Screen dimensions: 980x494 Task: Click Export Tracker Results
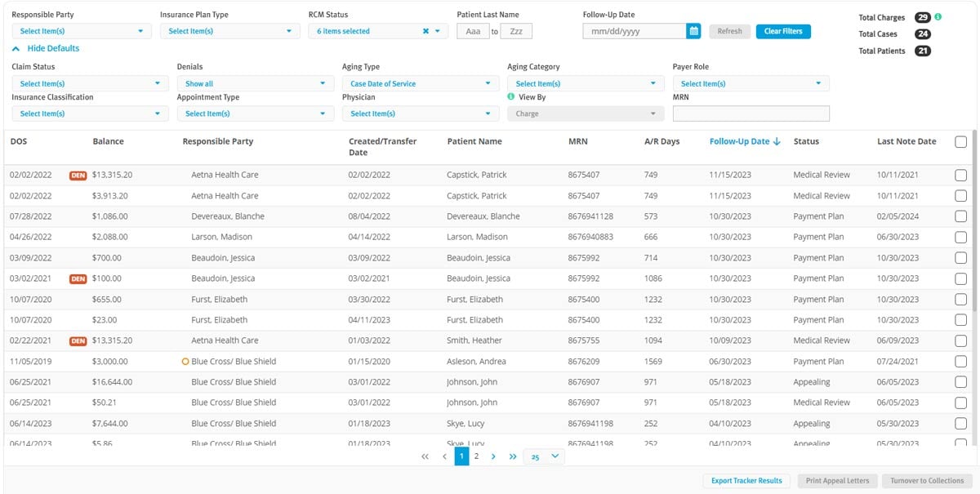746,480
